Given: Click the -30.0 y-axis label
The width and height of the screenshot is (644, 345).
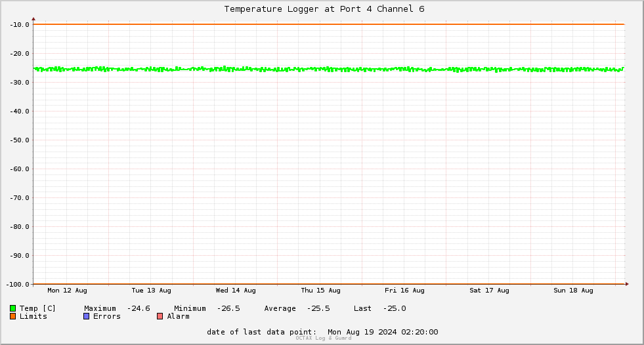Looking at the screenshot, I should coord(19,83).
